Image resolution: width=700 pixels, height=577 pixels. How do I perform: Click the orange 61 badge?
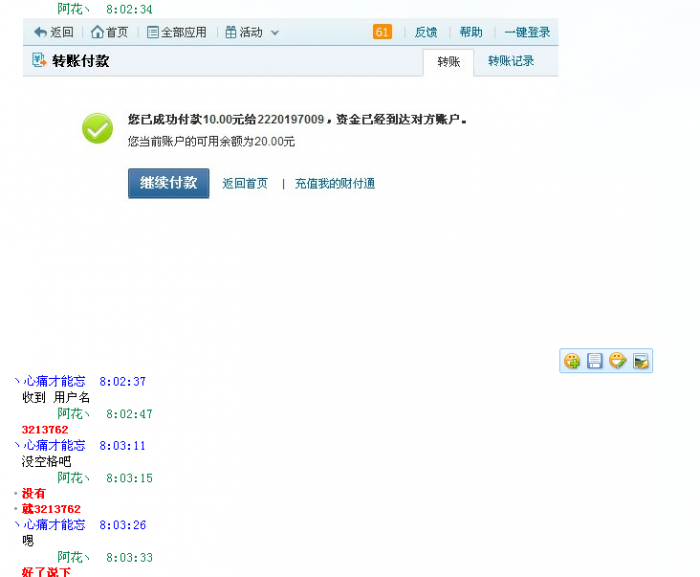pos(382,32)
